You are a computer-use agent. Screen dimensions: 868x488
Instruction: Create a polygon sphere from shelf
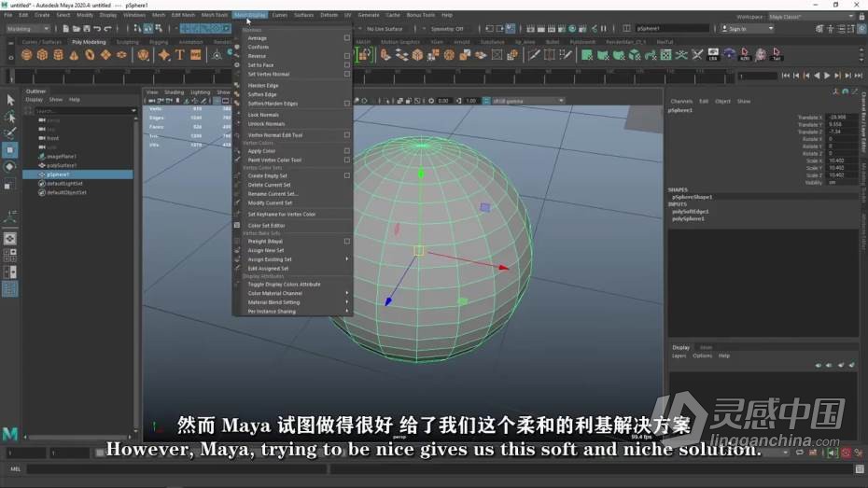click(26, 55)
